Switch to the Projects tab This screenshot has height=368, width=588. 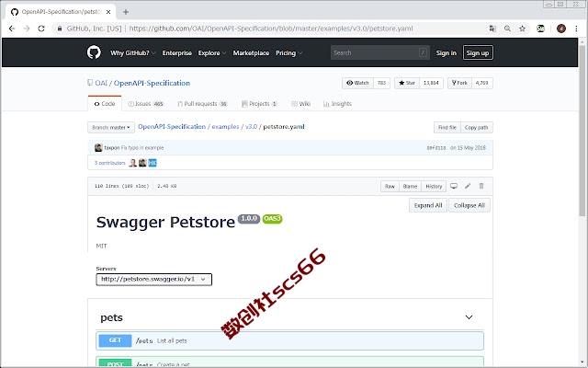259,104
